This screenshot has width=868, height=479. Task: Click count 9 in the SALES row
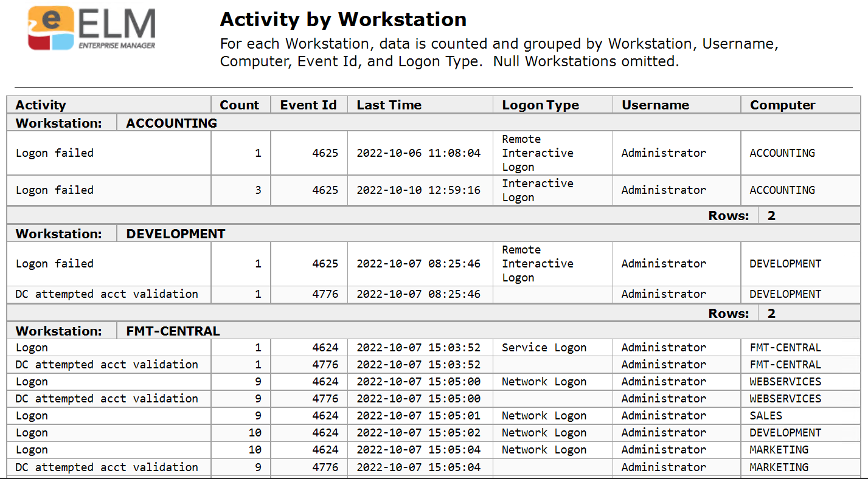point(258,416)
